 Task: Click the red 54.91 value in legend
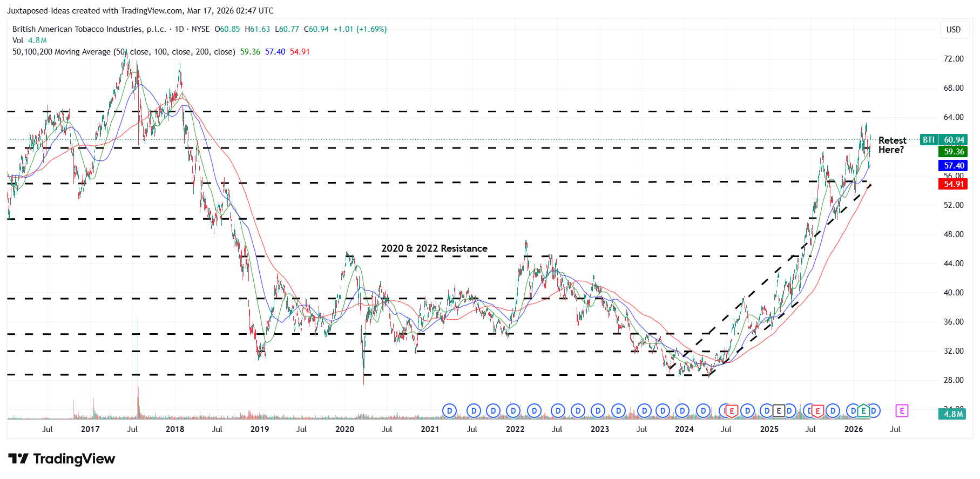[x=300, y=52]
